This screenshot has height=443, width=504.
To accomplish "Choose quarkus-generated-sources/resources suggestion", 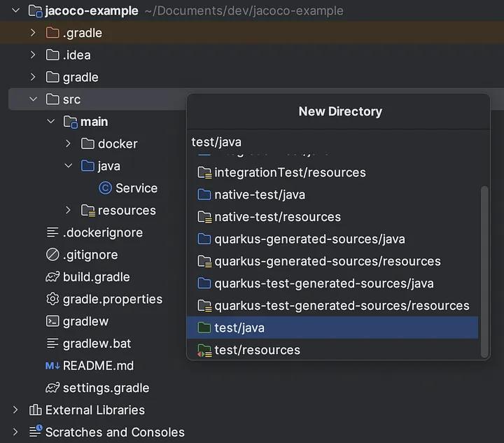I will tap(332, 261).
